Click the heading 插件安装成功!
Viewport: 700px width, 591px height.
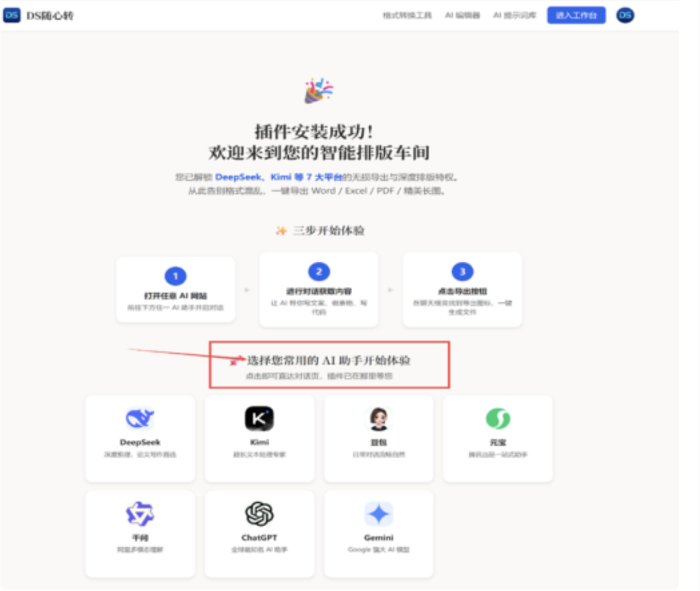[314, 132]
